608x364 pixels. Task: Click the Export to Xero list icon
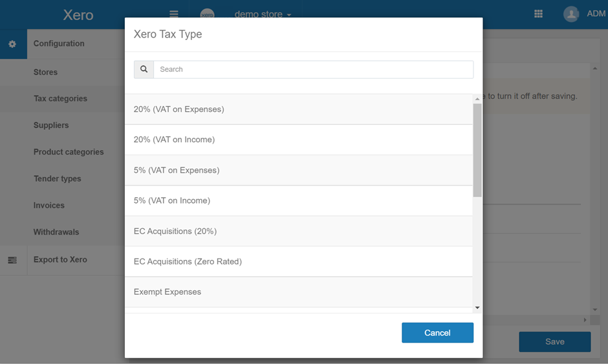[x=12, y=260]
